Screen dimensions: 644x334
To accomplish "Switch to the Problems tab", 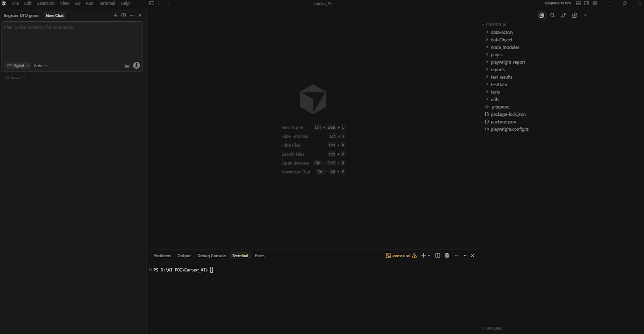I will coord(162,256).
